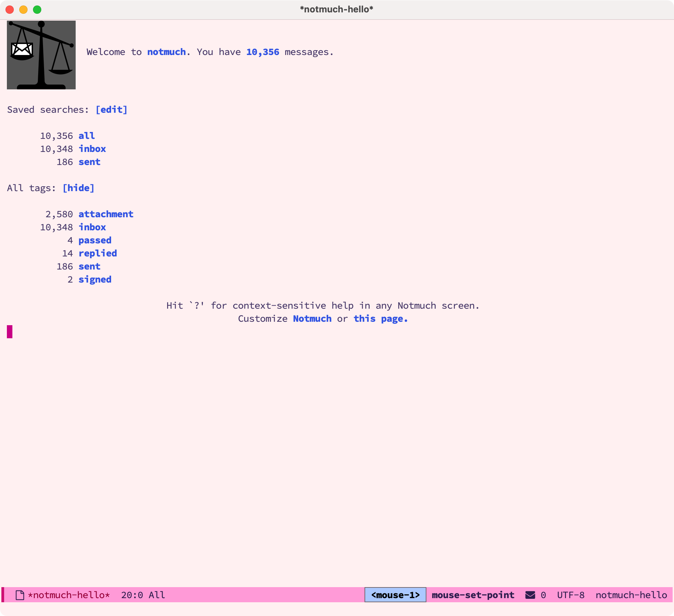
Task: Click the context-sensitive help hint text
Action: point(323,306)
